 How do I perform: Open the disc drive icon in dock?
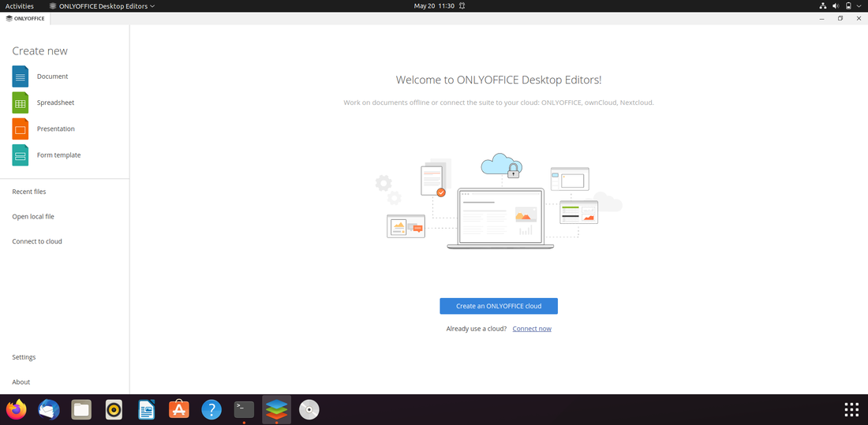pos(309,409)
